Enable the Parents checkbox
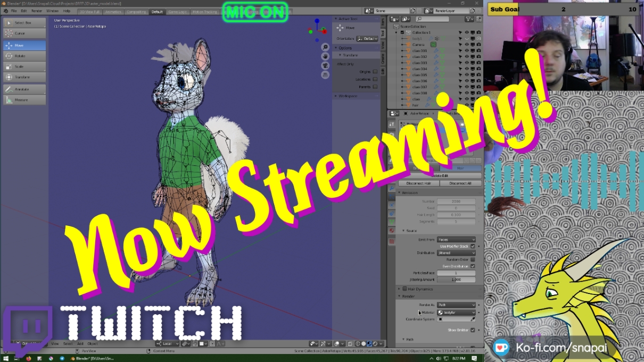Image resolution: width=644 pixels, height=362 pixels. coord(375,87)
